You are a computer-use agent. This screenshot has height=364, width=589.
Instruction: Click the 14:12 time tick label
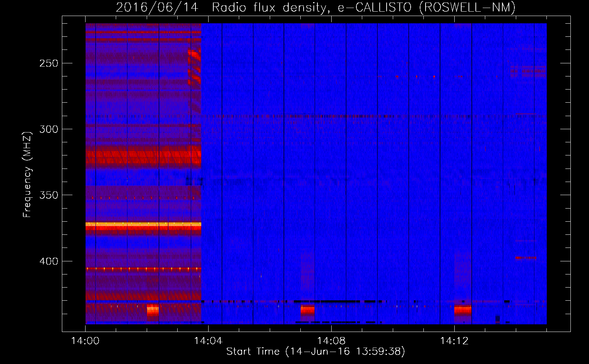454,341
